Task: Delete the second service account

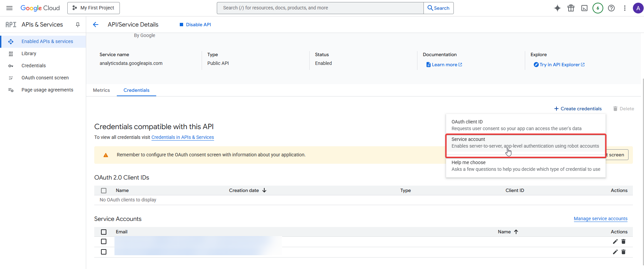Action: [623, 252]
